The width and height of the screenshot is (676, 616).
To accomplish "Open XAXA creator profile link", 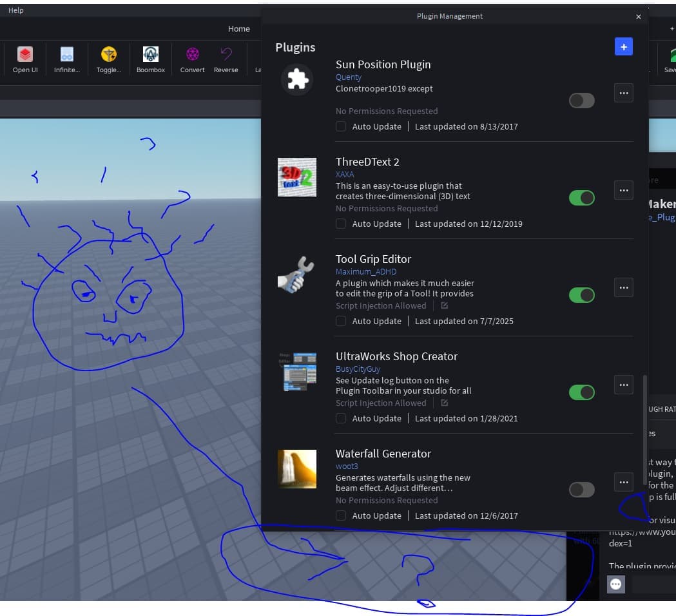I will pos(345,174).
